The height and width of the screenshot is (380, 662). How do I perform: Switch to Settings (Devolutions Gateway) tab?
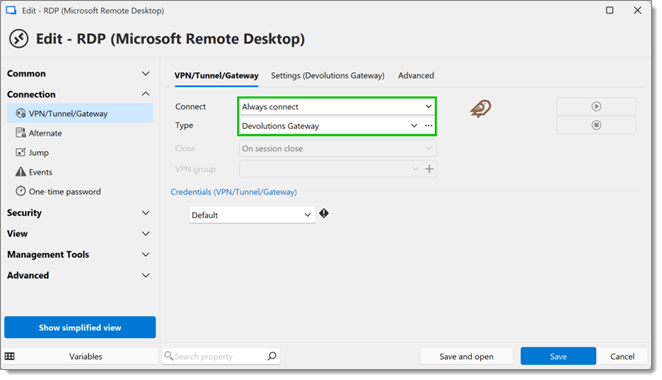[x=328, y=76]
